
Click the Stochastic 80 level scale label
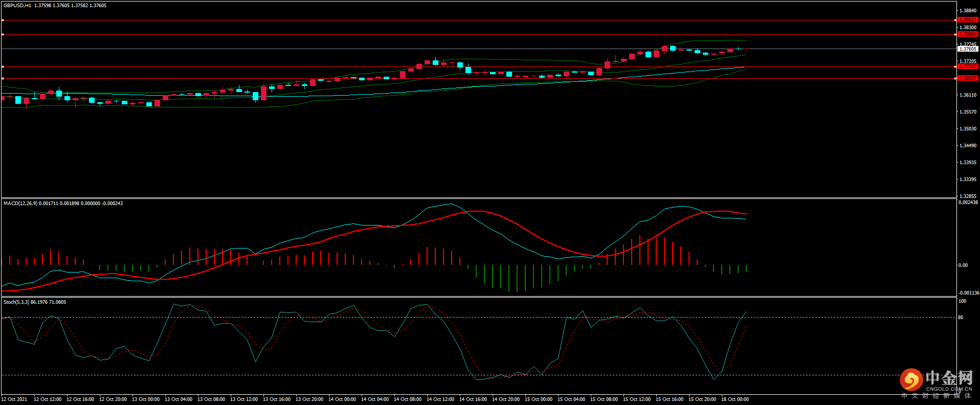coord(961,318)
